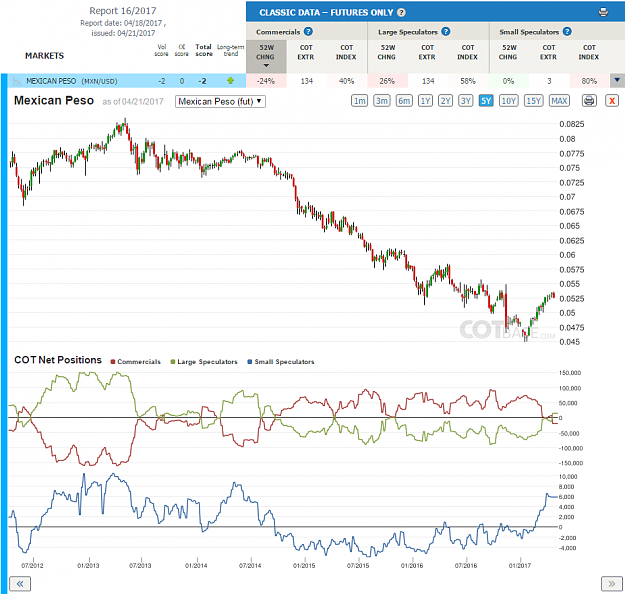Open help icon next to Small Speculators
Viewport: 625px width, 594px height.
(567, 31)
